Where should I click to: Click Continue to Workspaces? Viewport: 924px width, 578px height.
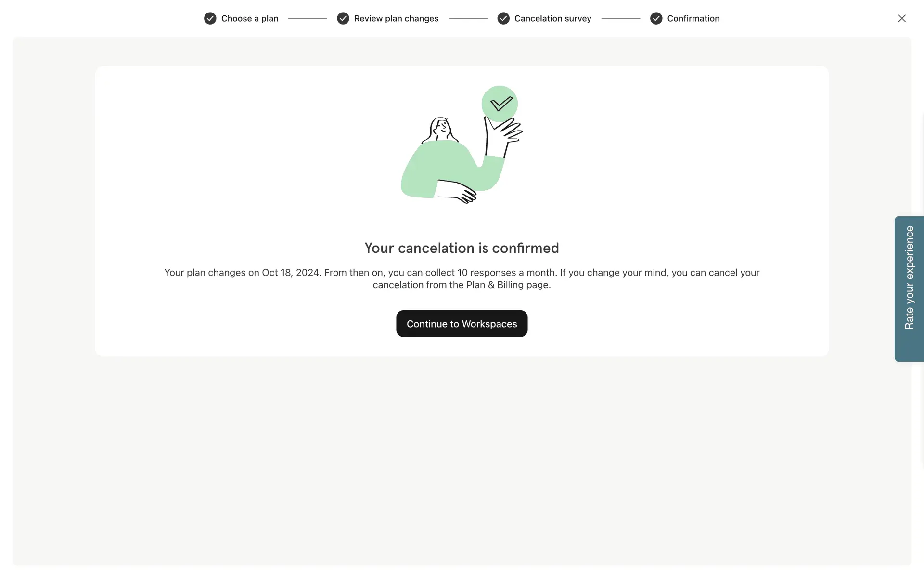[x=462, y=324]
